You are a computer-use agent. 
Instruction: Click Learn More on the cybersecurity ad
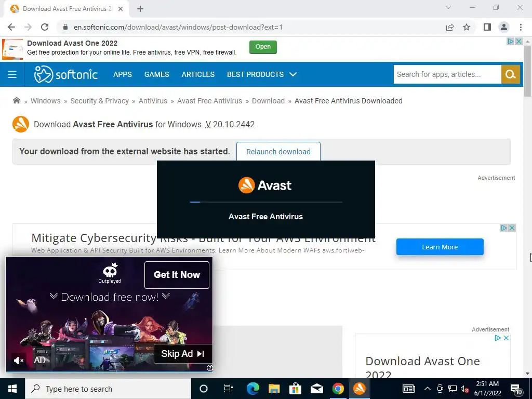click(x=440, y=247)
